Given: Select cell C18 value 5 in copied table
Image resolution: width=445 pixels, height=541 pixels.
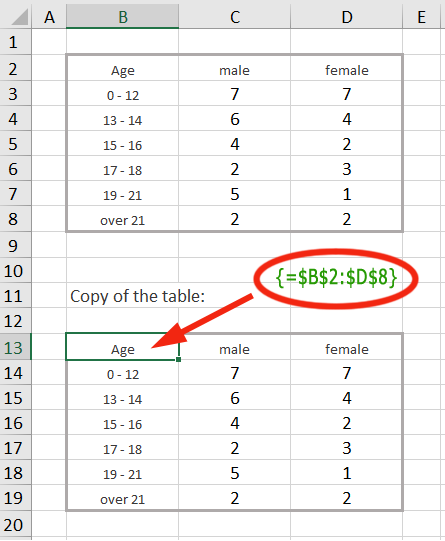Looking at the screenshot, I should point(235,472).
